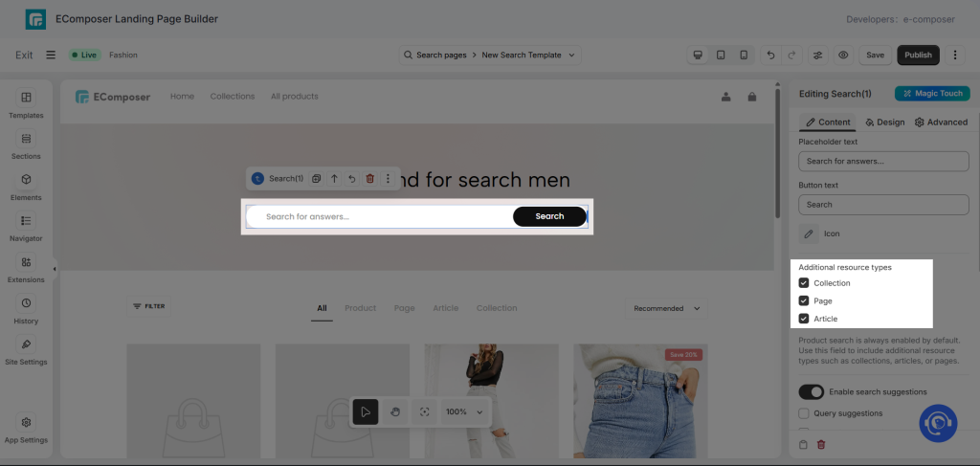The width and height of the screenshot is (980, 466).
Task: Click the clipboard icon at panel bottom
Action: pos(804,445)
